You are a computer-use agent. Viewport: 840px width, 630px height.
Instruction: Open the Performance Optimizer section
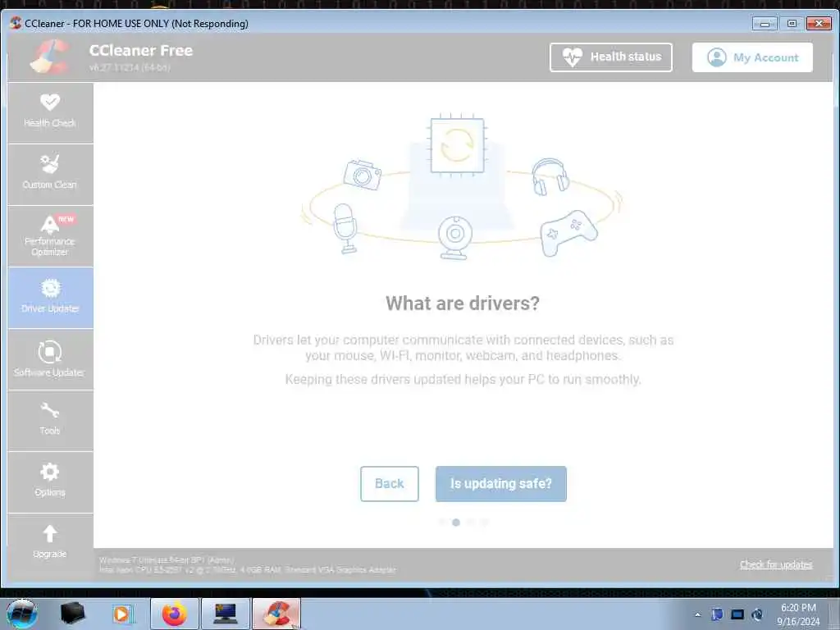point(50,236)
